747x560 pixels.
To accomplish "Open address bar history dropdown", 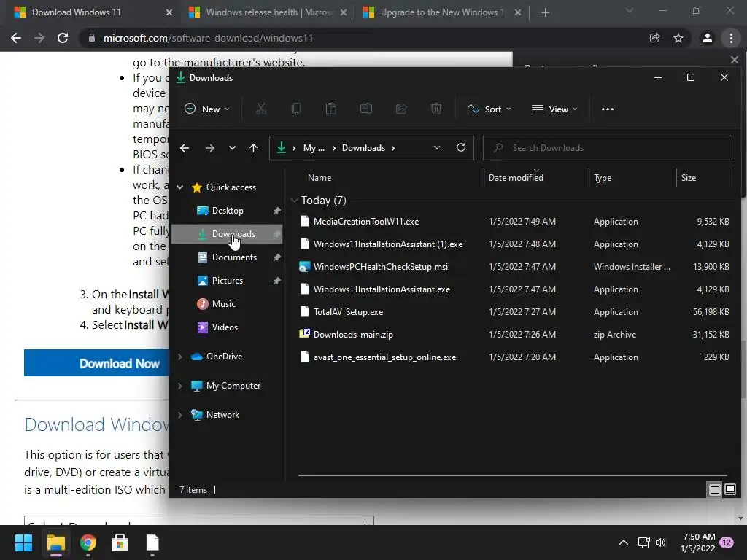I will coord(437,147).
